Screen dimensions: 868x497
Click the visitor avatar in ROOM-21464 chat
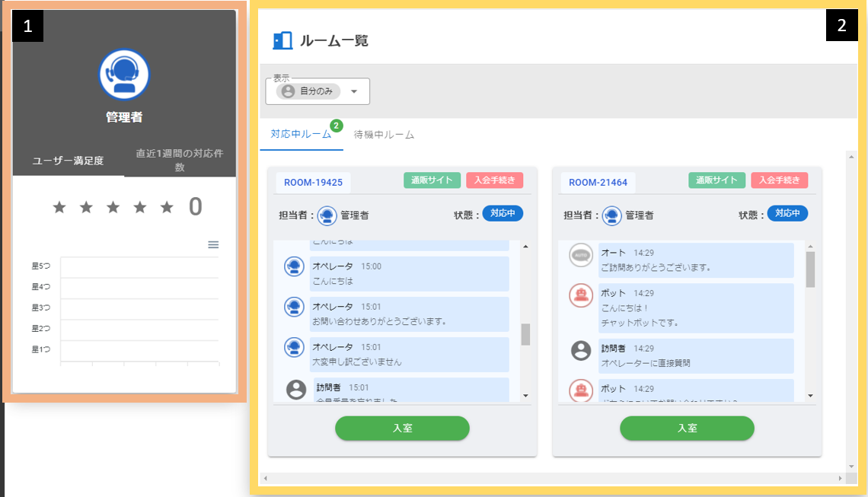coord(581,351)
